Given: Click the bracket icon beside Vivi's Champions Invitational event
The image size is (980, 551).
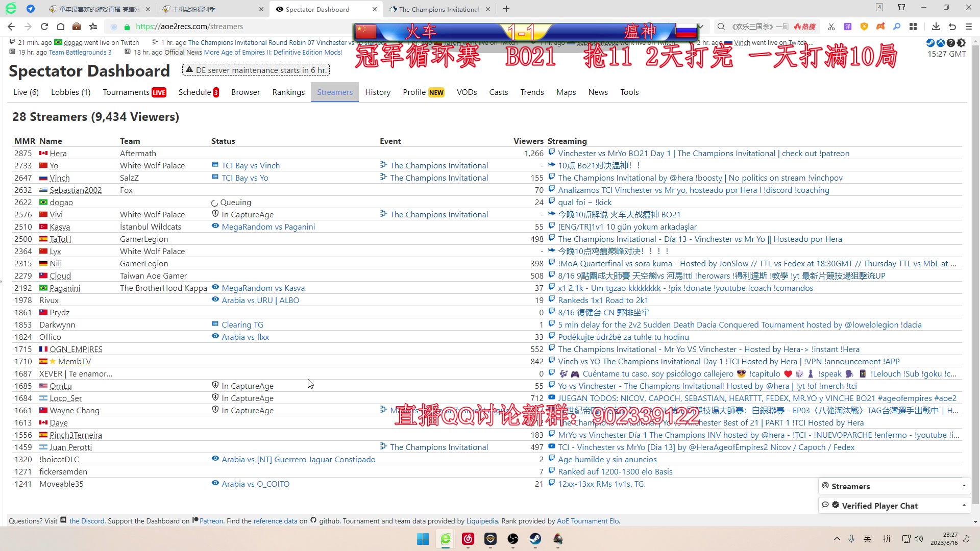Looking at the screenshot, I should click(383, 214).
